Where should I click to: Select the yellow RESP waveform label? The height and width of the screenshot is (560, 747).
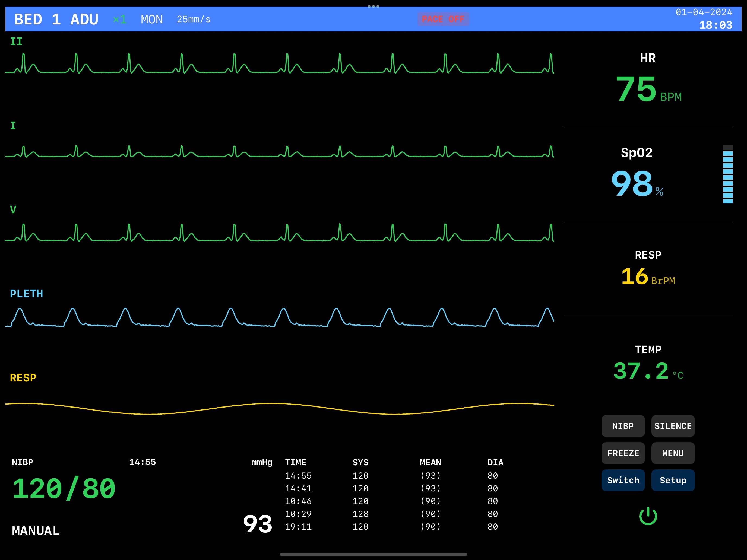23,378
